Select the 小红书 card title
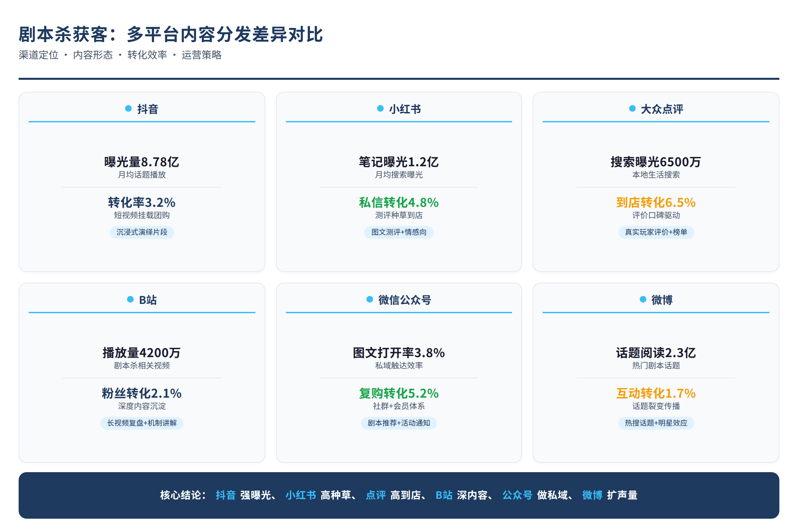This screenshot has width=798, height=532. (x=405, y=109)
